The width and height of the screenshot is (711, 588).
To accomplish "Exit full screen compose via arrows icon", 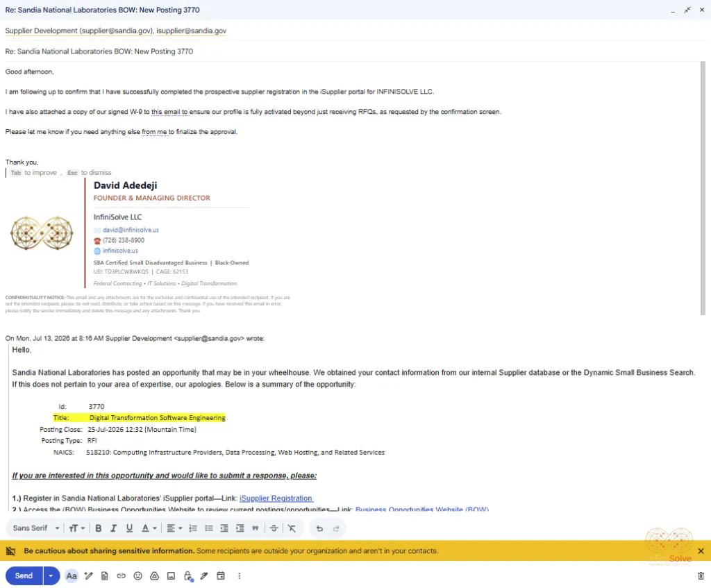I will (687, 10).
